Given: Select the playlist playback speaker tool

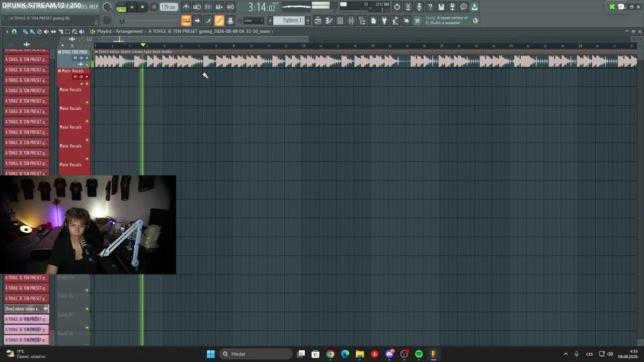Looking at the screenshot, I should 82,32.
